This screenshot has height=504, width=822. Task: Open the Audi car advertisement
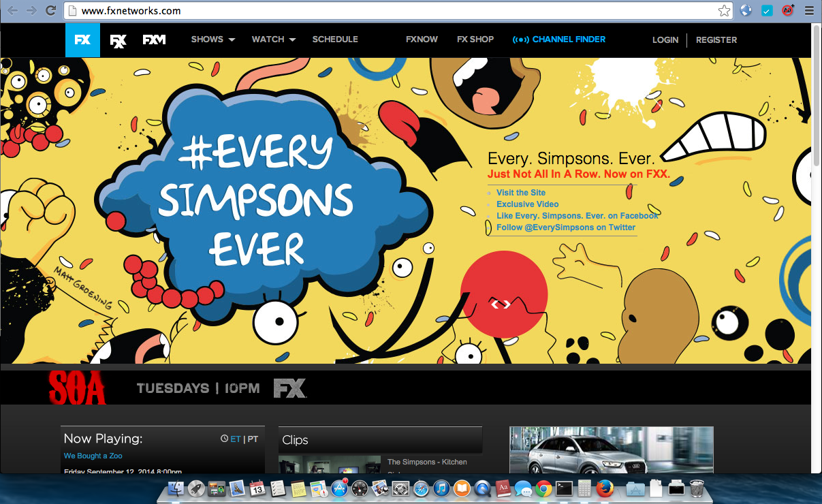pyautogui.click(x=611, y=450)
